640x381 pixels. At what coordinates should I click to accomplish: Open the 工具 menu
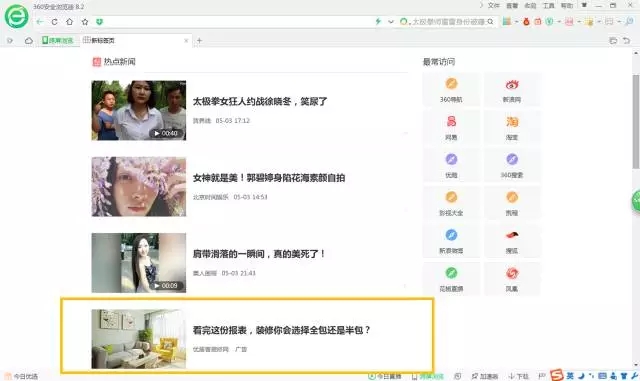pyautogui.click(x=549, y=5)
